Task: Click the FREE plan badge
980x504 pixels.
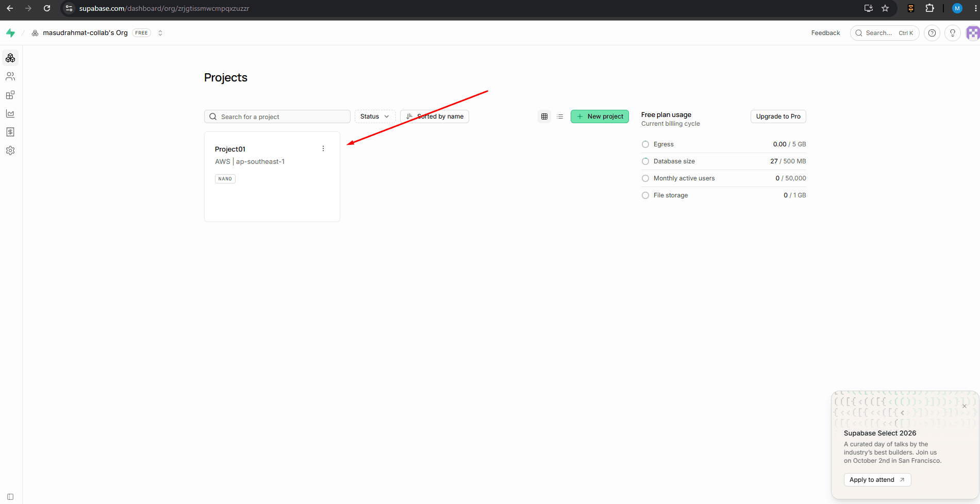Action: click(x=141, y=33)
